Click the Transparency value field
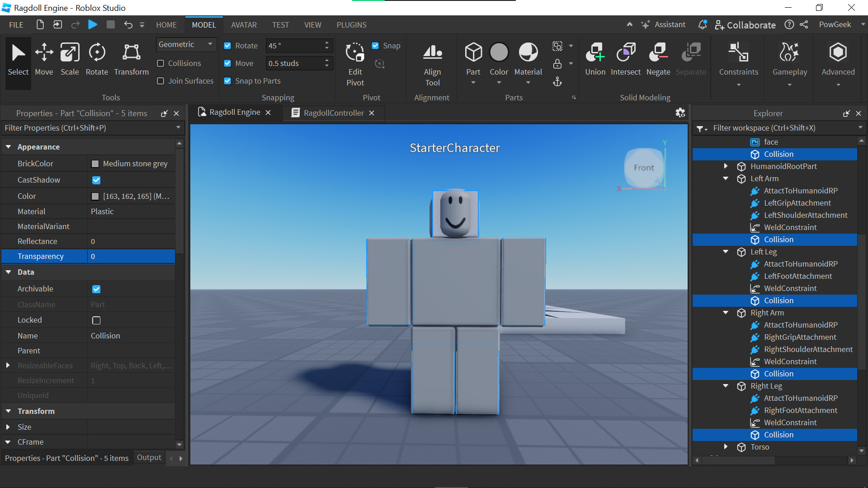The height and width of the screenshot is (488, 868). (x=131, y=256)
